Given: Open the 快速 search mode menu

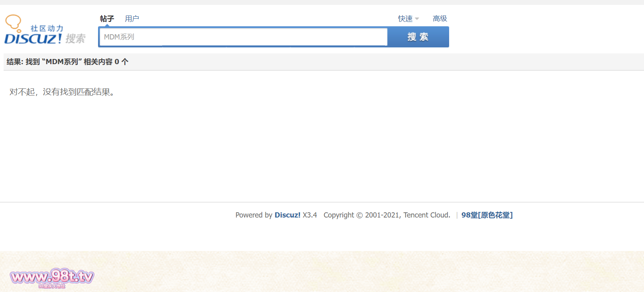Looking at the screenshot, I should click(408, 19).
